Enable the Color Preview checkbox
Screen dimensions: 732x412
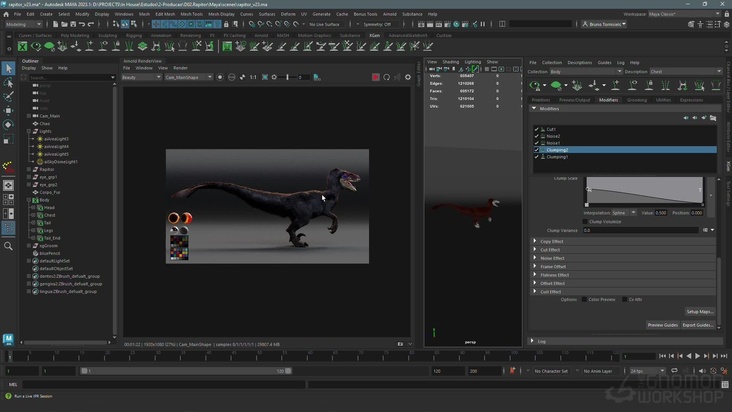click(x=583, y=299)
